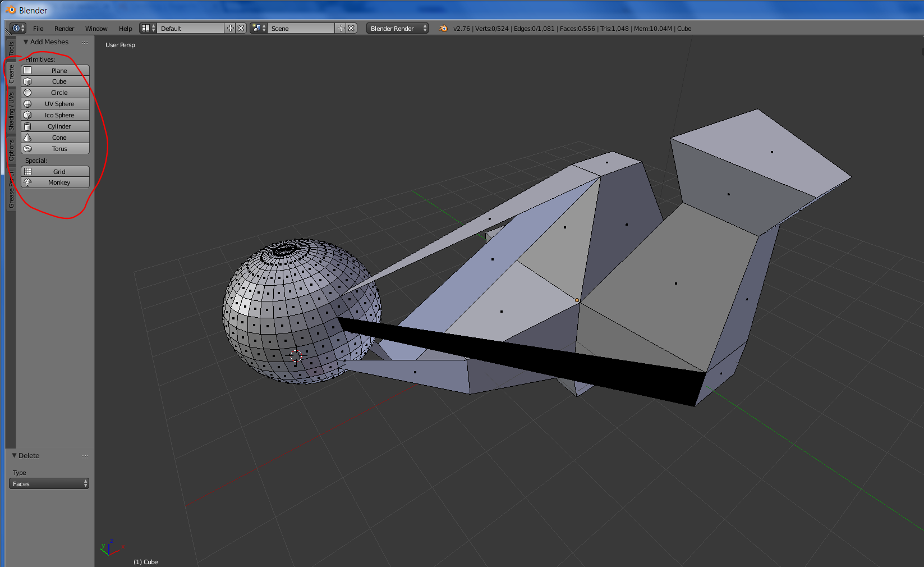Add a Grid special mesh
This screenshot has width=924, height=567.
tap(55, 172)
